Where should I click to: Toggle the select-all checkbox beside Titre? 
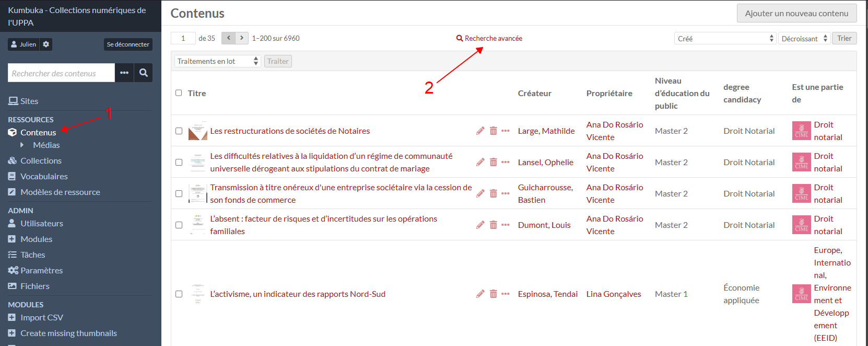pos(179,93)
